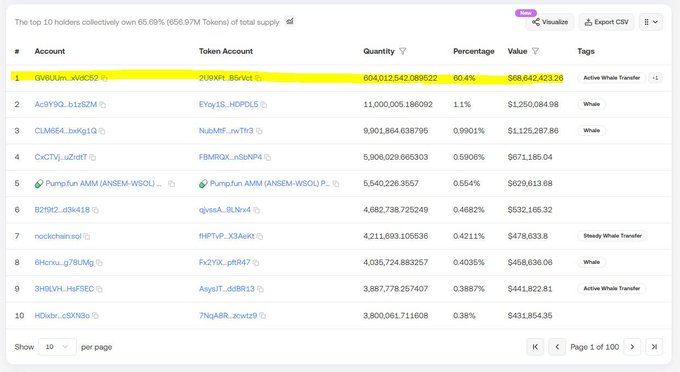The height and width of the screenshot is (372, 680).
Task: Open account 6Hcrxu...g78UMg
Action: pos(64,263)
